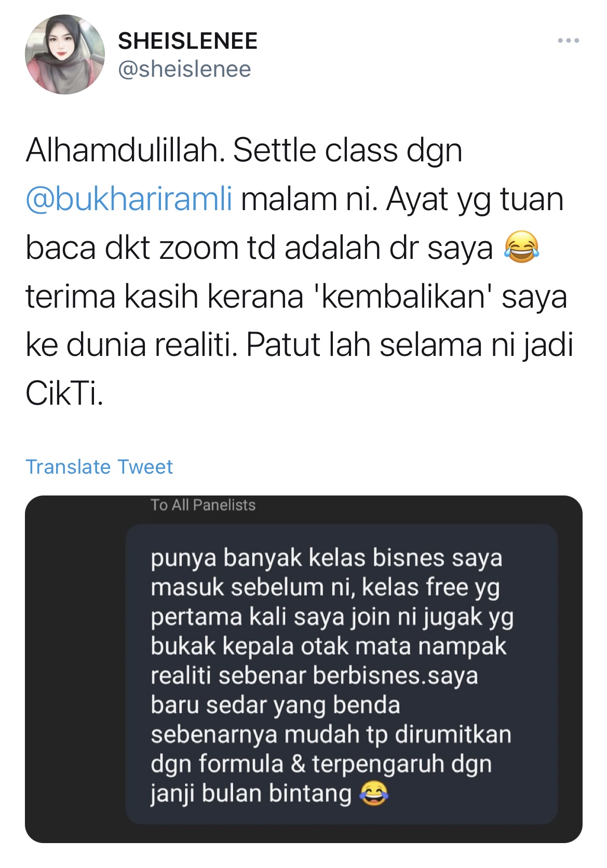Tap 'janji bulan bintang' in the chat bubble
607x868 pixels.
(x=251, y=794)
